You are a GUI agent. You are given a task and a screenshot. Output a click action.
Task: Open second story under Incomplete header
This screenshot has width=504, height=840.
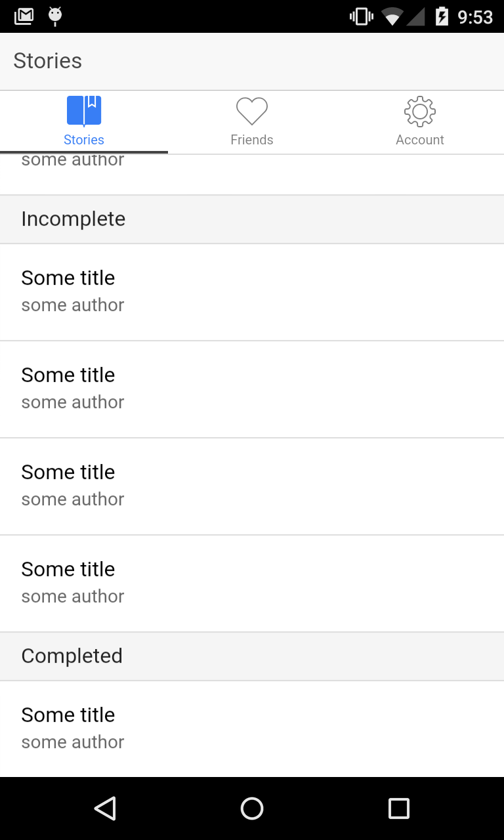(x=252, y=388)
